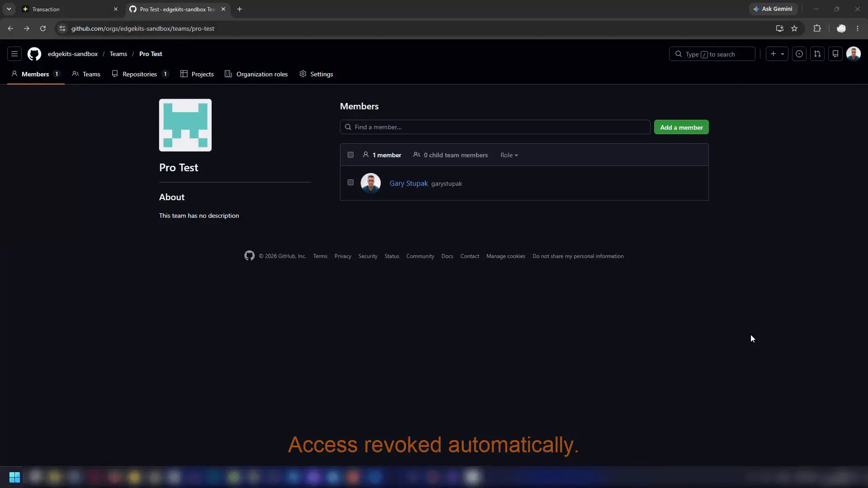
Task: Open the tab search dropdown arrow
Action: tap(9, 9)
